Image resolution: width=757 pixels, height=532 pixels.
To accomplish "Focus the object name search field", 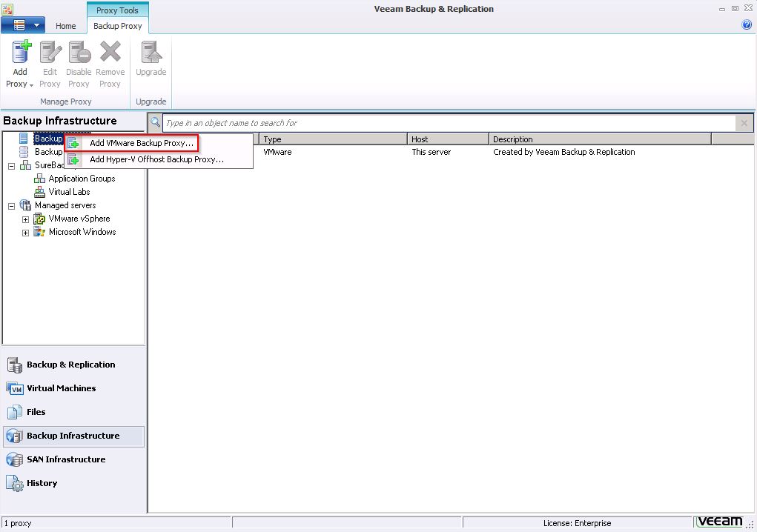I will (449, 123).
